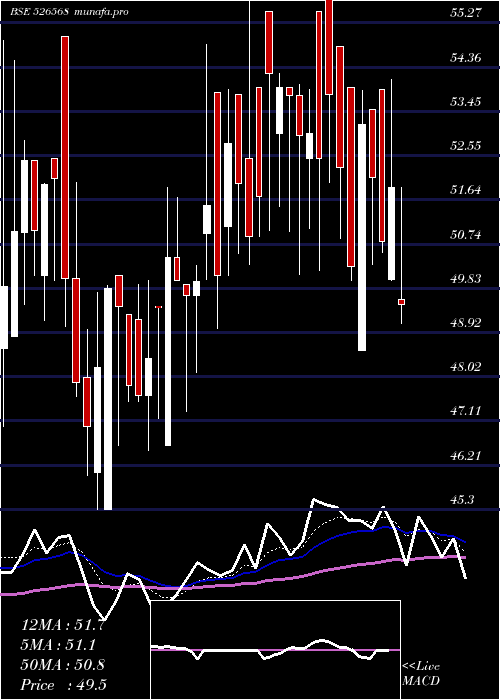Viewport: 500px width, 700px height.
Task: Select the 50MA : 50.8 reading
Action: [62, 665]
